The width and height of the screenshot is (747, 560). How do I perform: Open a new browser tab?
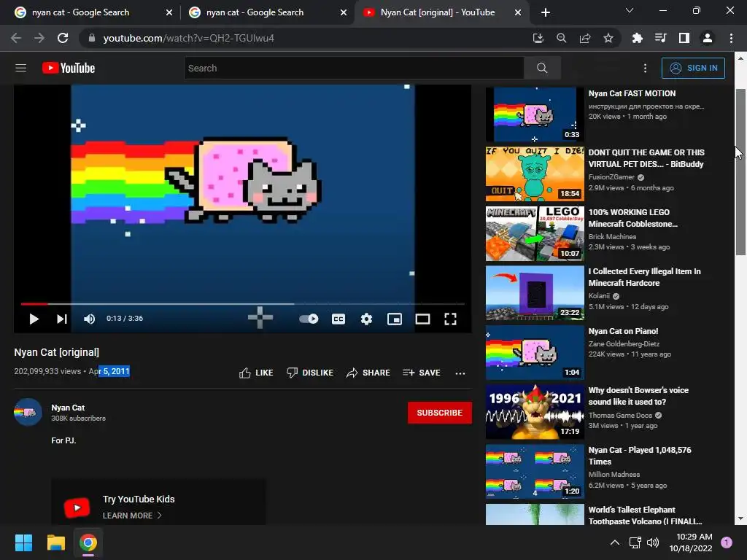pos(546,12)
